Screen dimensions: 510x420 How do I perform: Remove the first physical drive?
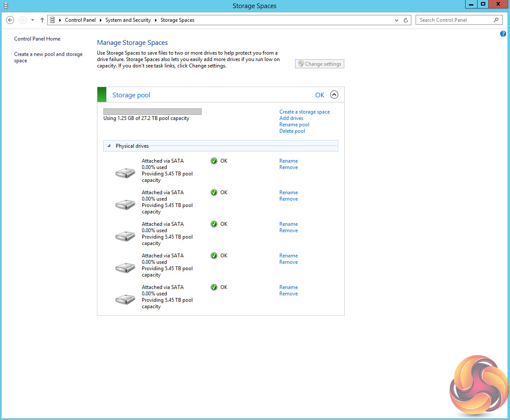288,167
